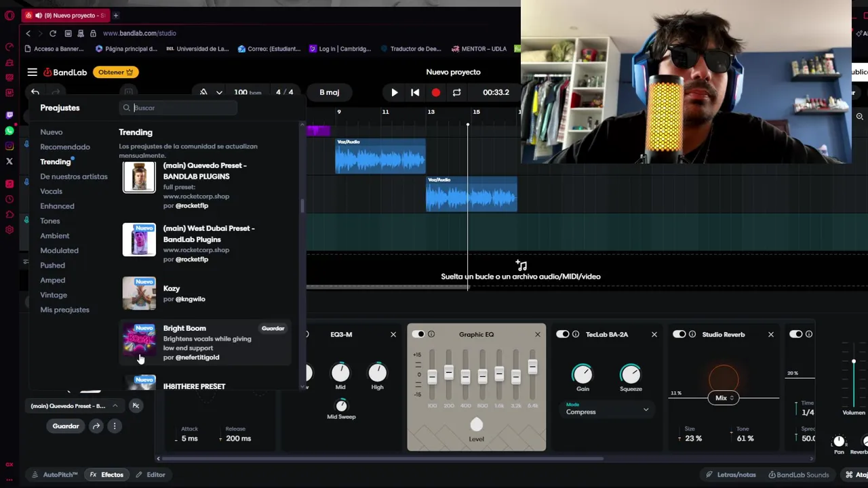Open Mis preajustes category
868x488 pixels.
point(64,310)
